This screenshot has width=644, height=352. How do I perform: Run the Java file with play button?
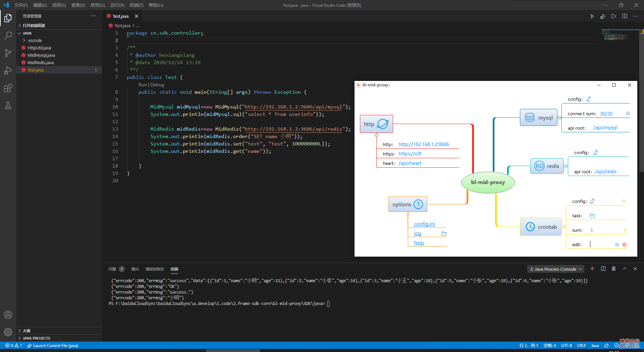coord(592,16)
